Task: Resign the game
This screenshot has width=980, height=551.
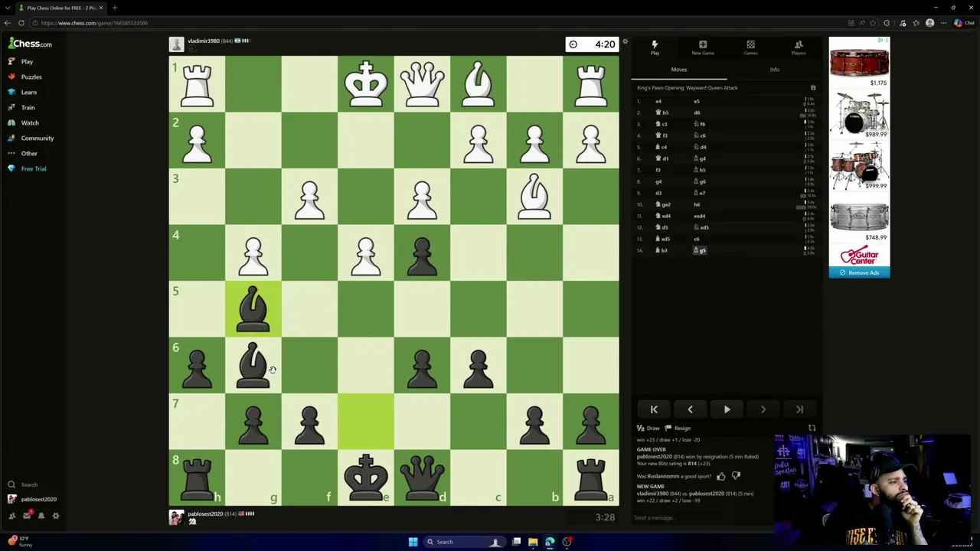Action: 678,429
